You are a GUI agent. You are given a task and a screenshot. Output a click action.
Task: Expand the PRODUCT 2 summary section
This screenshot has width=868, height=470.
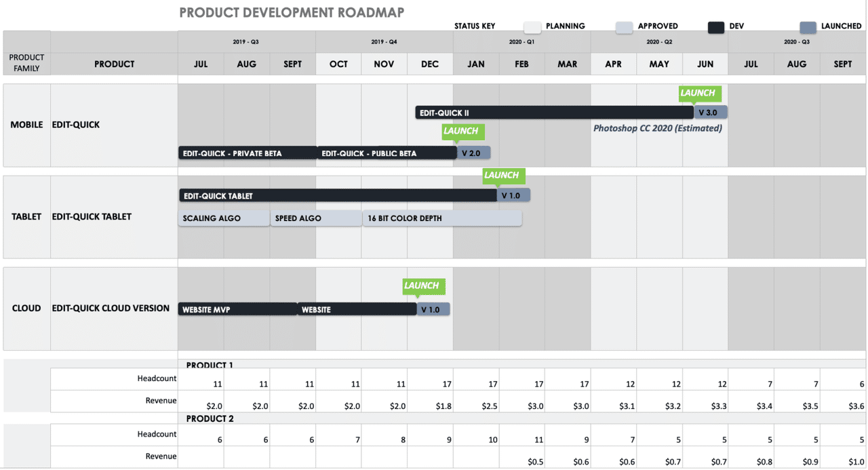point(210,418)
